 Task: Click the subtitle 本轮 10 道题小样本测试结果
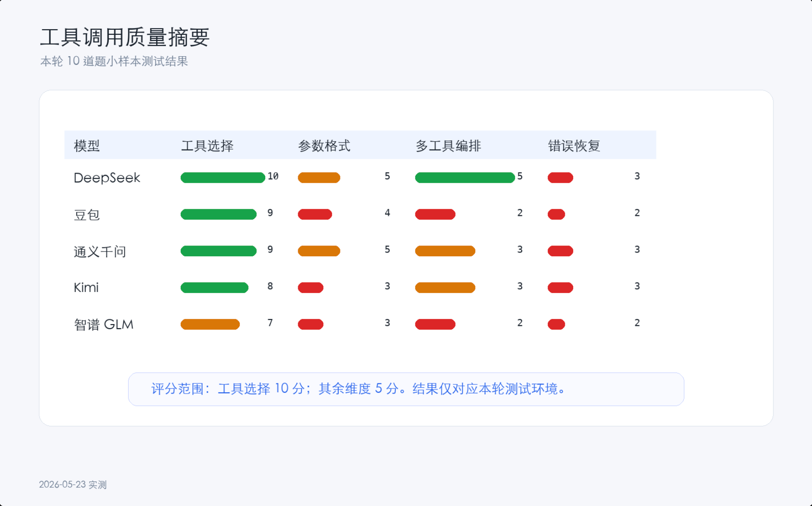click(114, 61)
